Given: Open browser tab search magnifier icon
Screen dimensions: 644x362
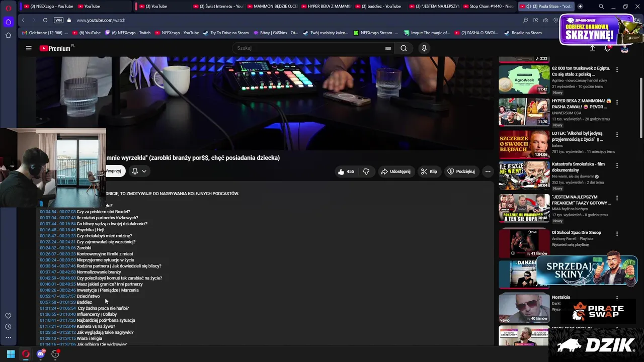Looking at the screenshot, I should [601, 7].
